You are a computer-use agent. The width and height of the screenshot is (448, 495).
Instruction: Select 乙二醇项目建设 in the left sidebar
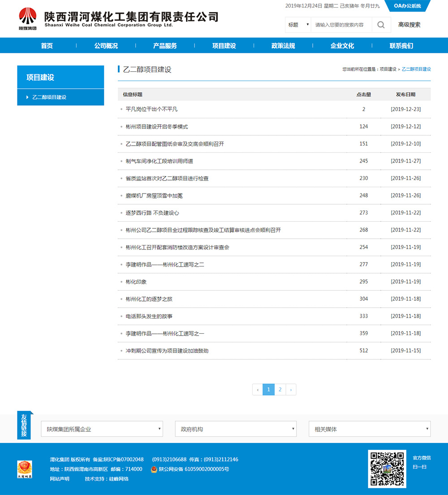[x=49, y=97]
